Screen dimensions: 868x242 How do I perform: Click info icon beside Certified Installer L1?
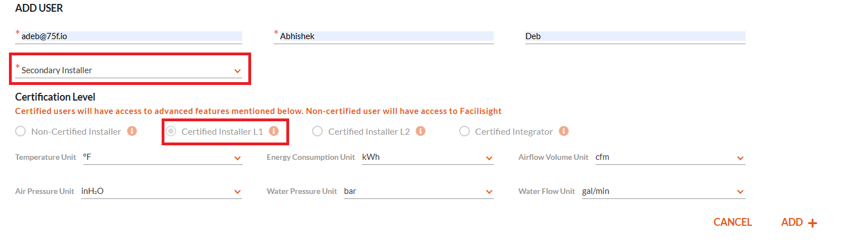click(x=273, y=131)
